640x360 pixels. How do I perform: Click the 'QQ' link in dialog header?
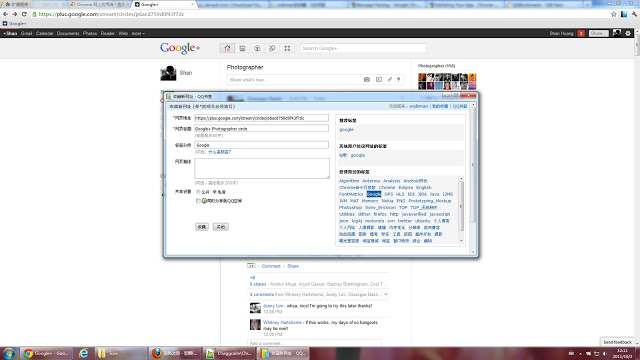click(x=460, y=106)
